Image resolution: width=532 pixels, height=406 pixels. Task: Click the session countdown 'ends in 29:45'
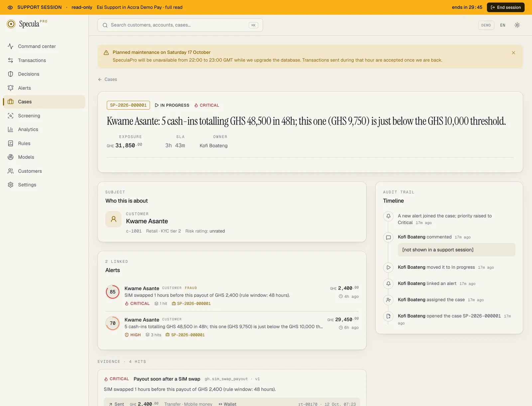click(467, 7)
